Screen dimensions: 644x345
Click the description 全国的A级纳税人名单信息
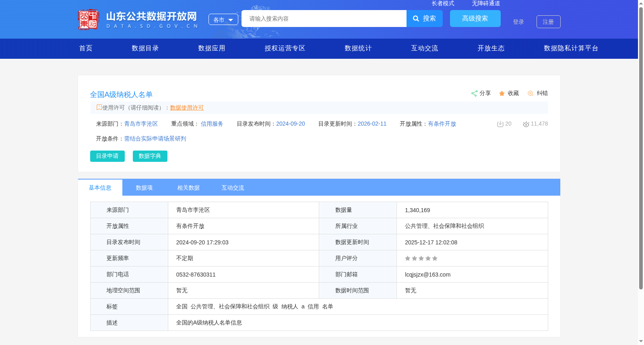click(209, 323)
